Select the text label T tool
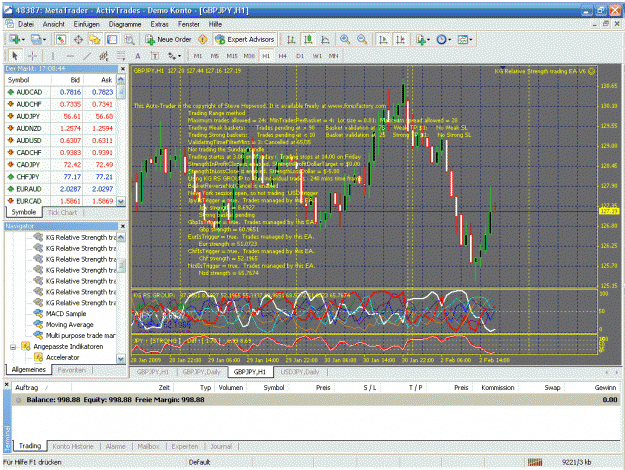The width and height of the screenshot is (625, 470). tap(155, 56)
